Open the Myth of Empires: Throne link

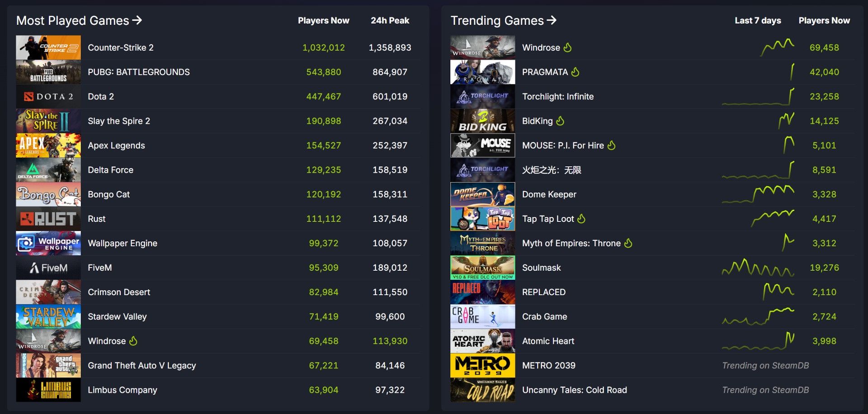[571, 243]
